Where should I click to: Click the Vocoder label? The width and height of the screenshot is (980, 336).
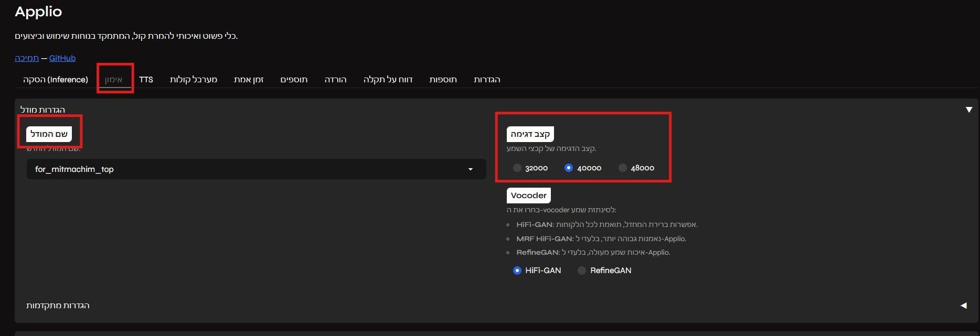[529, 196]
